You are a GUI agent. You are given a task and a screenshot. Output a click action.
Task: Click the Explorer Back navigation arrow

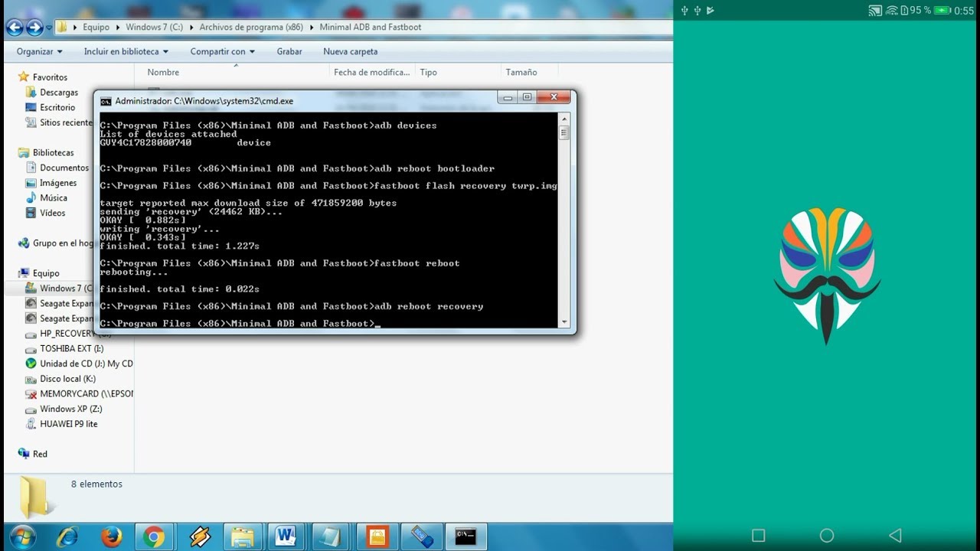[15, 28]
